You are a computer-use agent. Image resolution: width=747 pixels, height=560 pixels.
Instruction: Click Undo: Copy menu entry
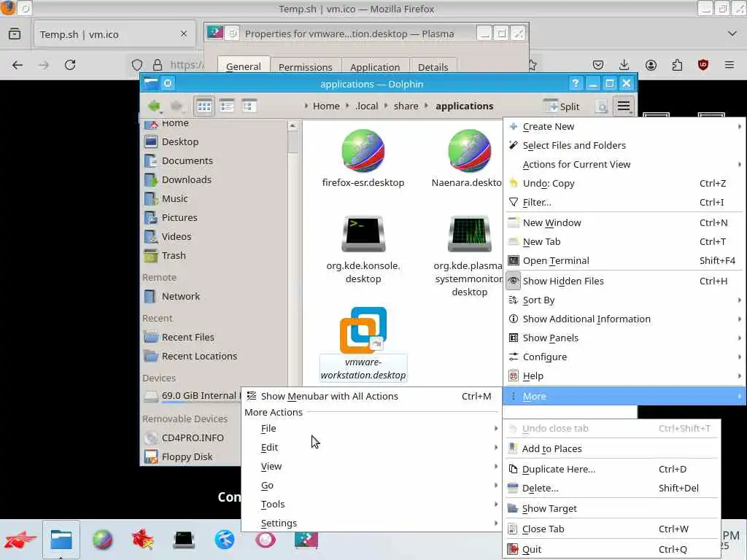pyautogui.click(x=624, y=183)
